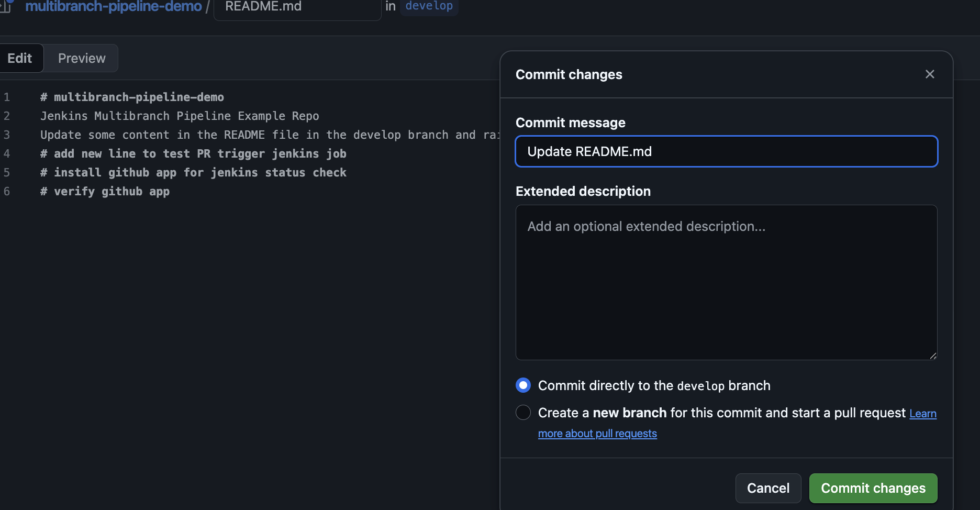Switch to the Edit tab
Viewport: 980px width, 510px height.
click(20, 58)
